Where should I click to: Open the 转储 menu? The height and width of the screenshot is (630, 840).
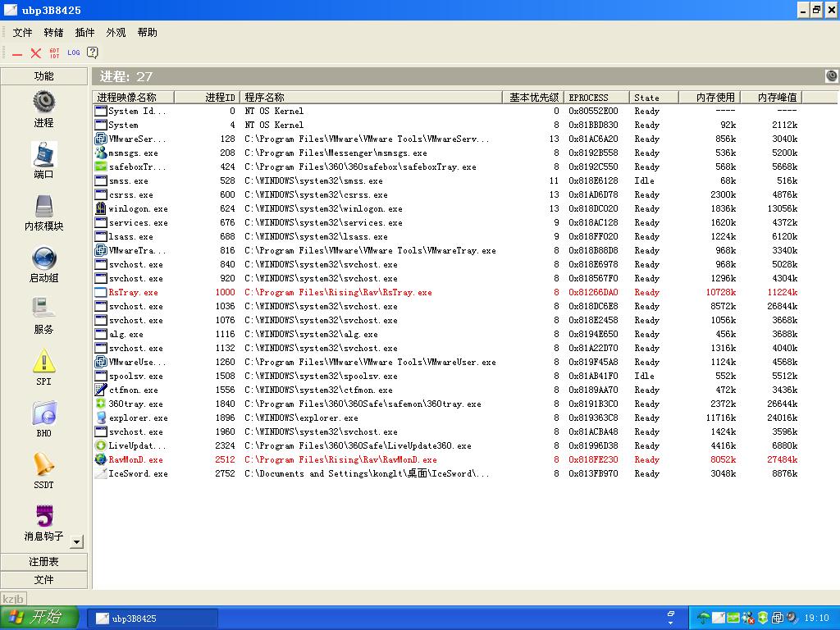[x=53, y=33]
